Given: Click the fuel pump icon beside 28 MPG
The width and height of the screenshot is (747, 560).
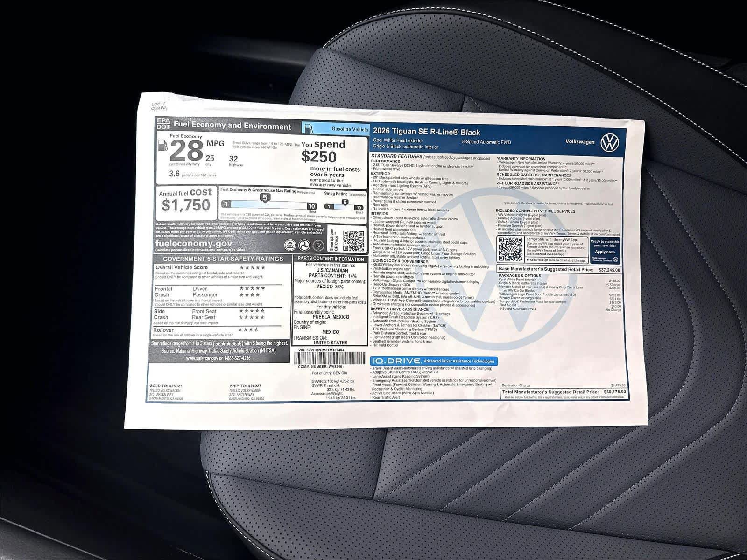Looking at the screenshot, I should coord(162,146).
